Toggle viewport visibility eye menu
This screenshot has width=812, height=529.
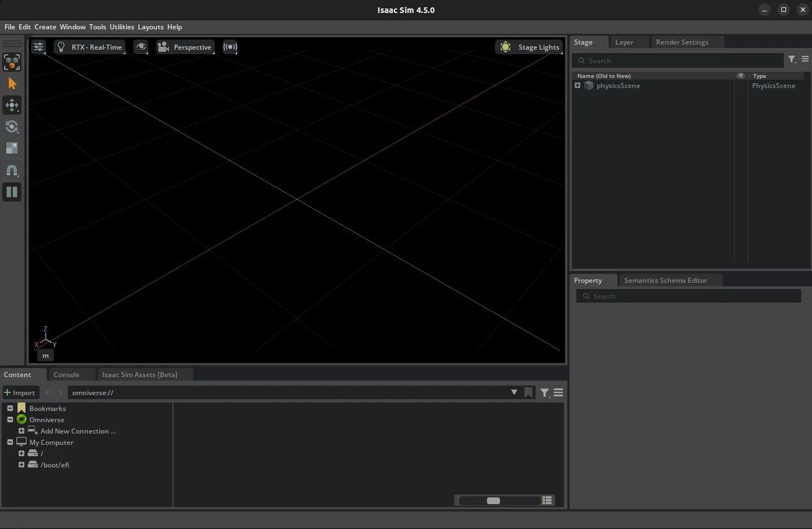point(141,47)
